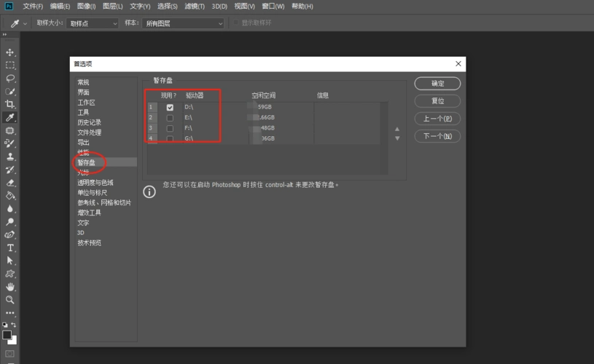Select the Rectangular Marquee tool
Screen dimensions: 594x364
[10, 66]
